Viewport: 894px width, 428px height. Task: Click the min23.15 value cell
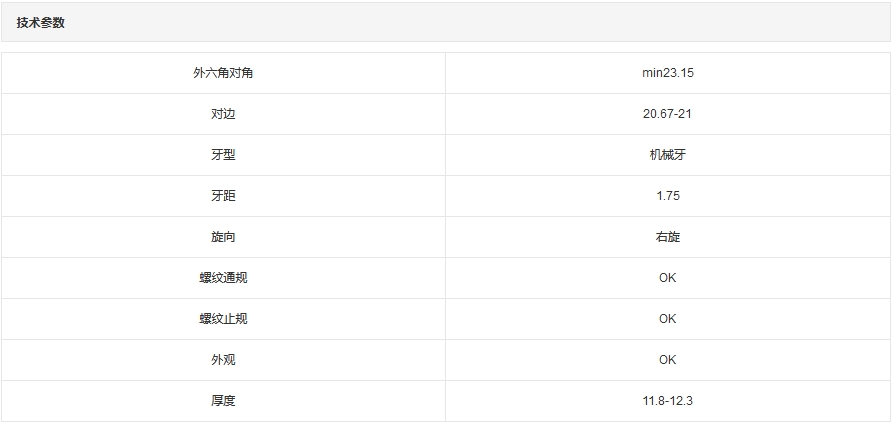click(667, 73)
